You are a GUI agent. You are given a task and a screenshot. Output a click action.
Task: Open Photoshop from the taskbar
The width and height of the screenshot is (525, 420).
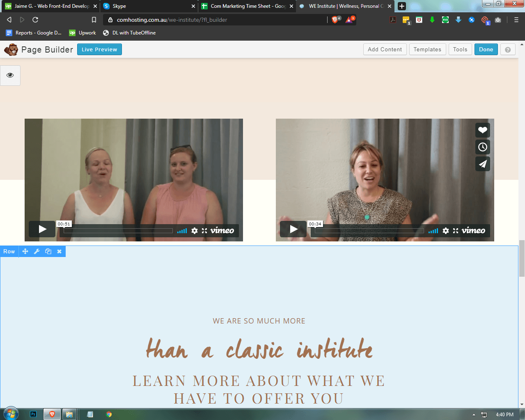pos(33,414)
